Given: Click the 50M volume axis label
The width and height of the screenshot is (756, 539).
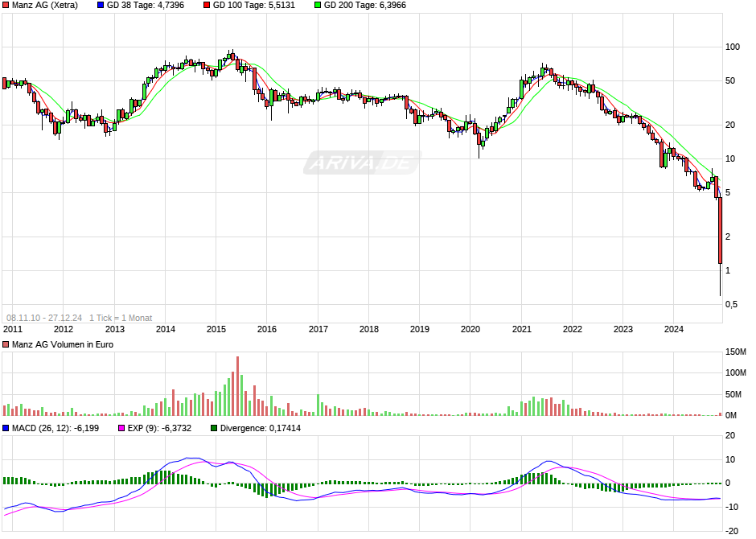Looking at the screenshot, I should tap(733, 394).
